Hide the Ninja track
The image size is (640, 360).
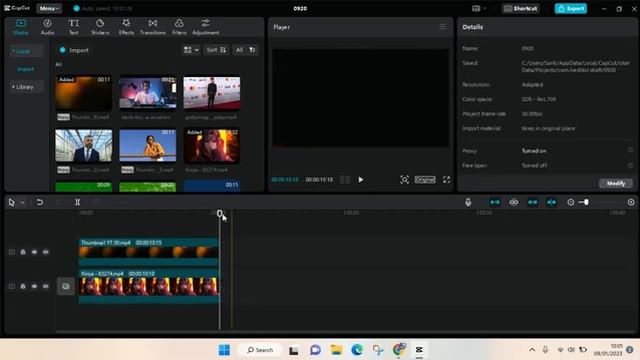(x=34, y=286)
